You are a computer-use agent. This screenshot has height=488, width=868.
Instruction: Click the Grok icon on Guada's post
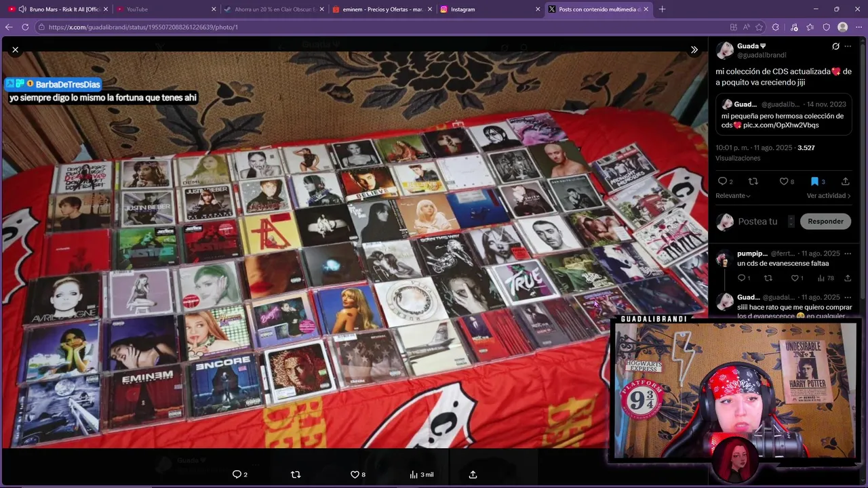835,46
